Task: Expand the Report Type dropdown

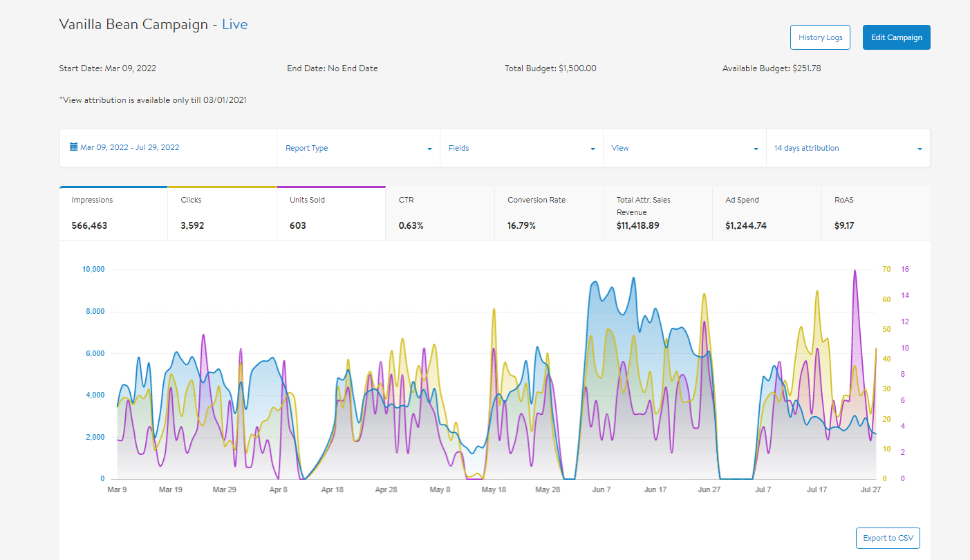Action: click(x=358, y=148)
